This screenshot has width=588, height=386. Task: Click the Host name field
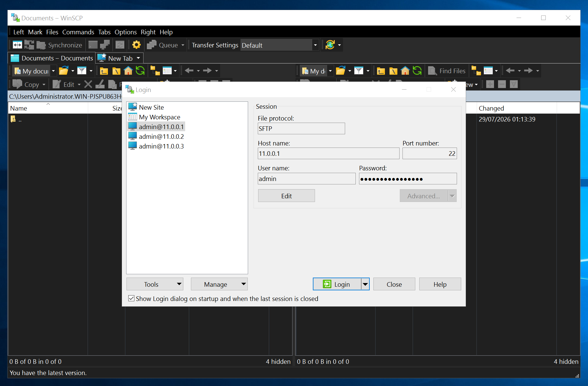(328, 153)
